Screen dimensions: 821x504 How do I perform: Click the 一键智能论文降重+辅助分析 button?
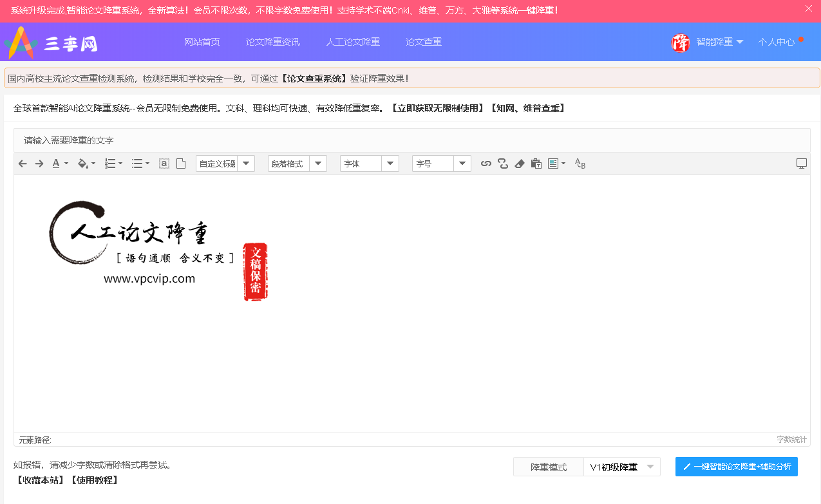click(737, 467)
